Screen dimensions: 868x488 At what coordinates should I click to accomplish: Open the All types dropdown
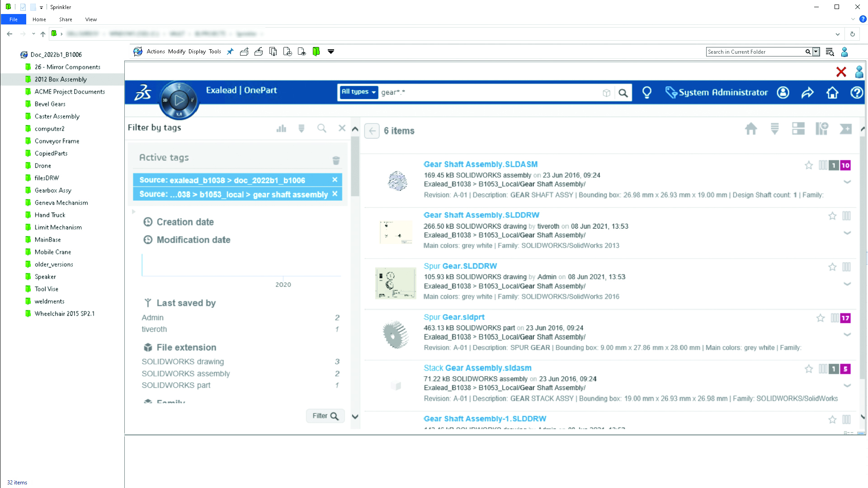359,92
